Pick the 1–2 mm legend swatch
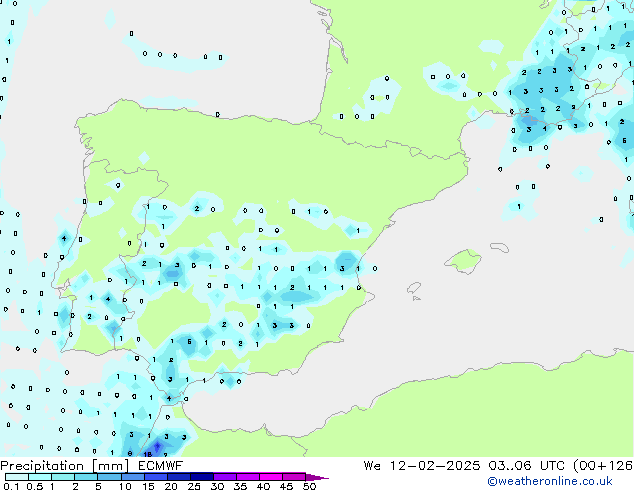 click(63, 477)
